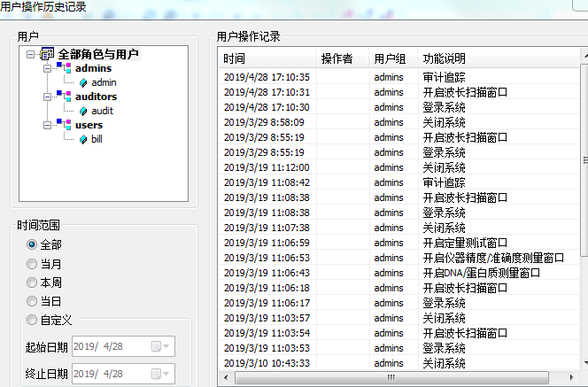Screen dimensions: 588x387
Task: Open the 起始日期 date dropdown
Action: [x=163, y=345]
